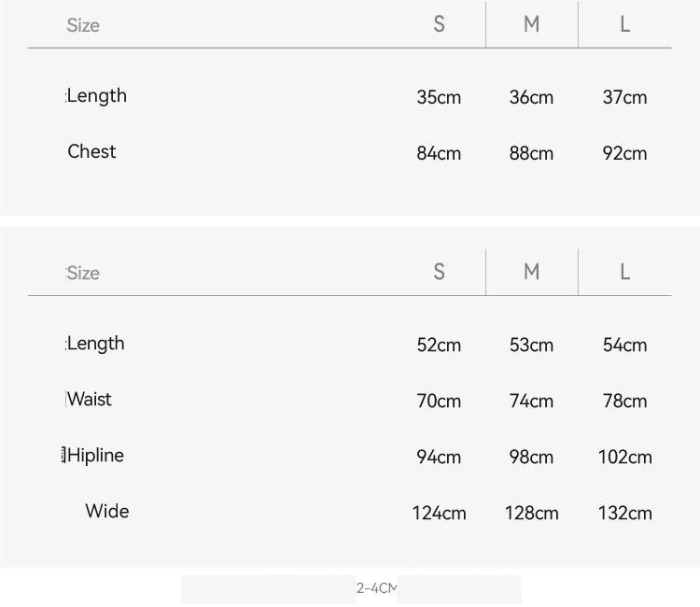Click the Hipline row label

point(95,455)
